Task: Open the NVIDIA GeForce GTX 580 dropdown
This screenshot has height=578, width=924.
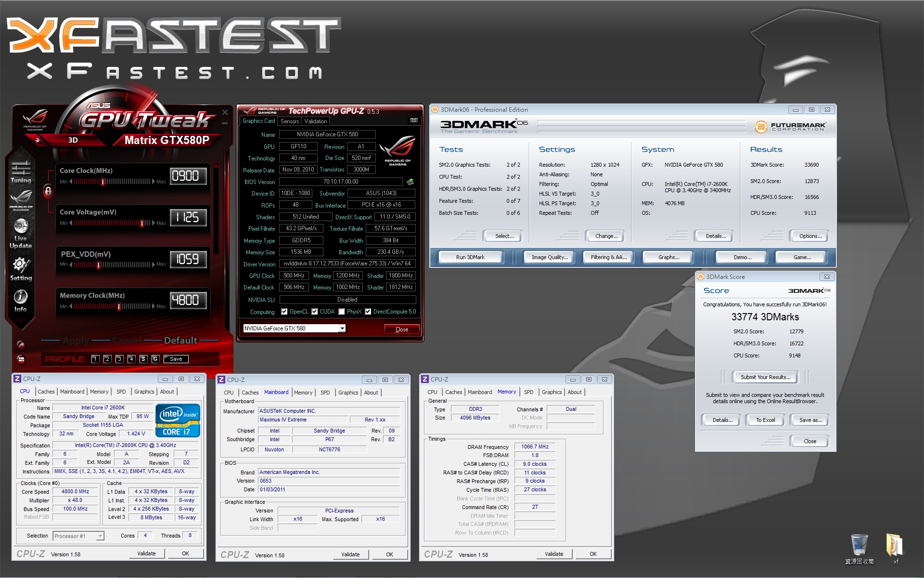Action: pyautogui.click(x=342, y=328)
